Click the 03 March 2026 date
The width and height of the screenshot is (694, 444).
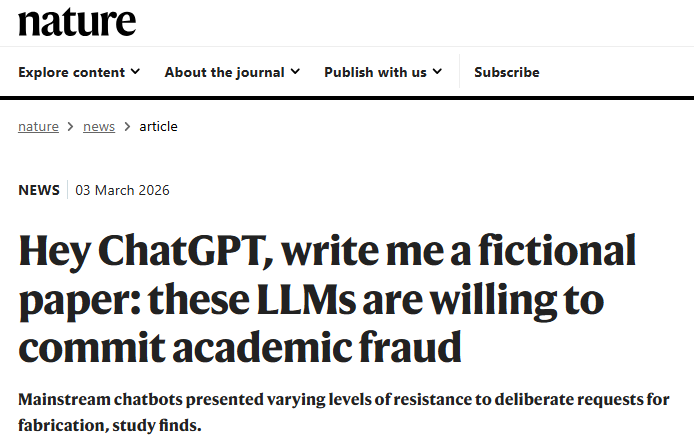point(122,190)
